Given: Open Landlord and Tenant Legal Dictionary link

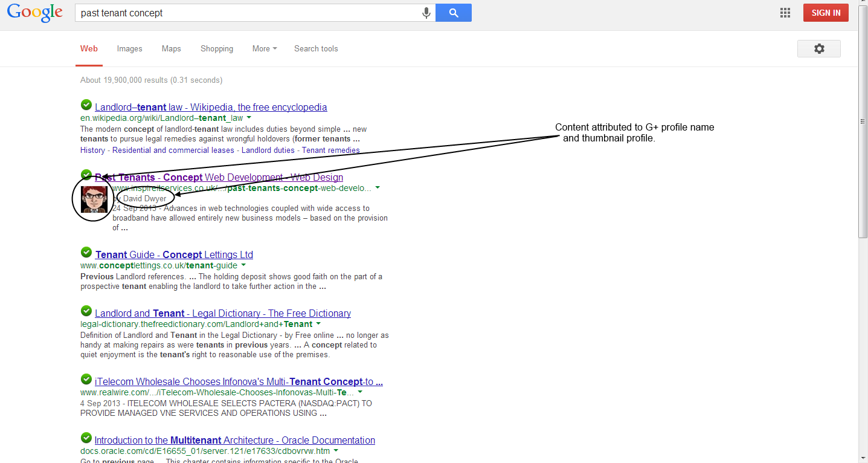Looking at the screenshot, I should [x=223, y=313].
